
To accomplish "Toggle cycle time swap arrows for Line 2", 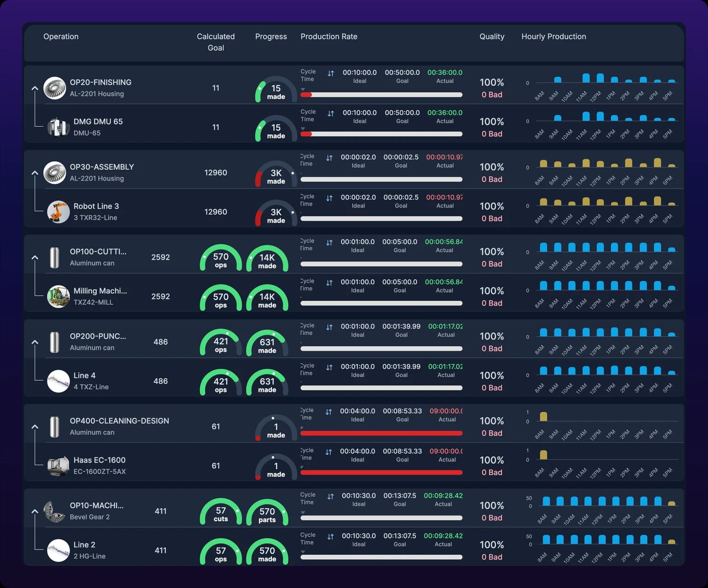I will click(330, 537).
